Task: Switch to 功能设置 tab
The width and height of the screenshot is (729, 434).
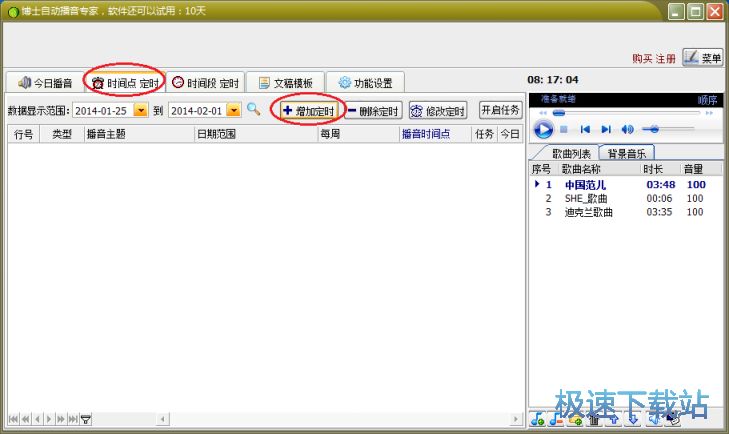Action: tap(365, 83)
